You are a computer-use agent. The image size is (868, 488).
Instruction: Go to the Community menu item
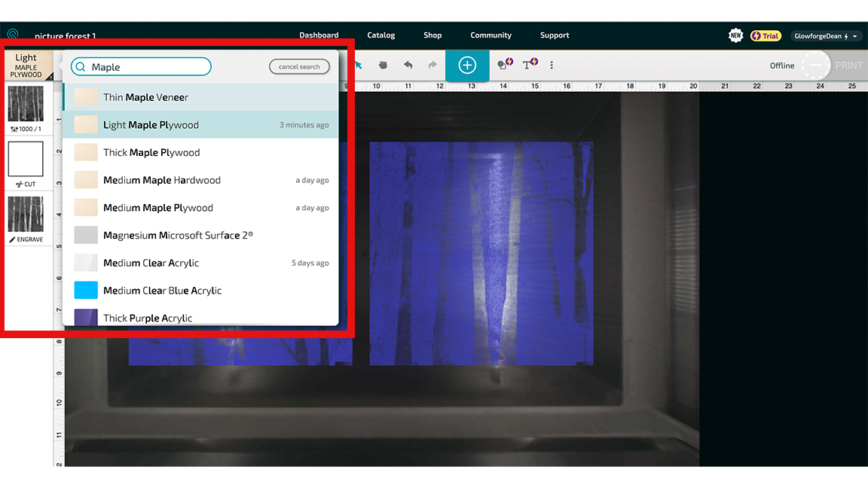[x=491, y=35]
